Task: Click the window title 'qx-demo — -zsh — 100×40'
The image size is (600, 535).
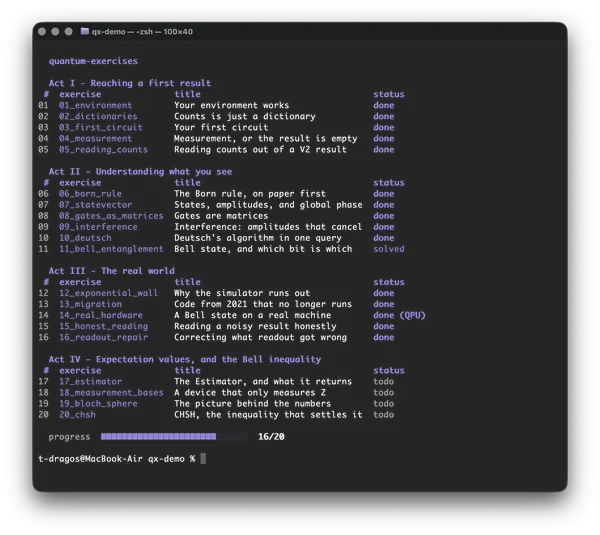Action: pyautogui.click(x=142, y=32)
